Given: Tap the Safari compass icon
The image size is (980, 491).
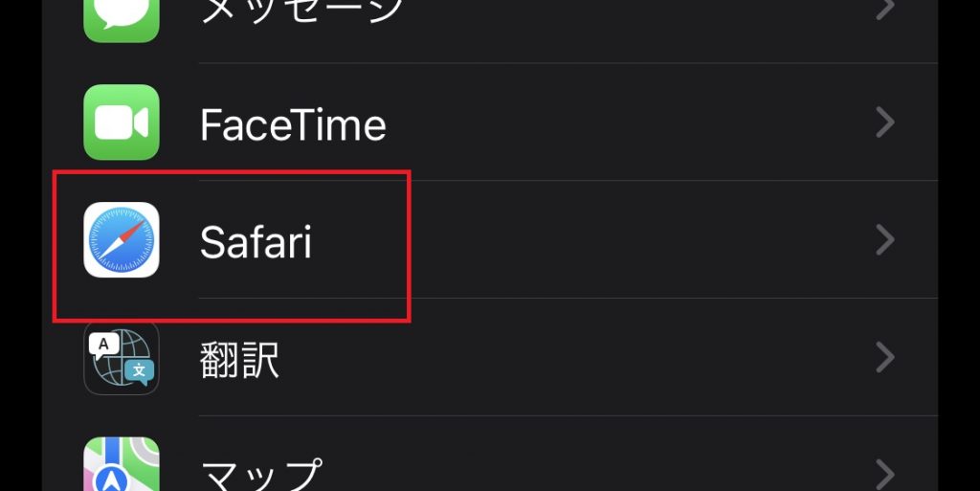Looking at the screenshot, I should (122, 240).
